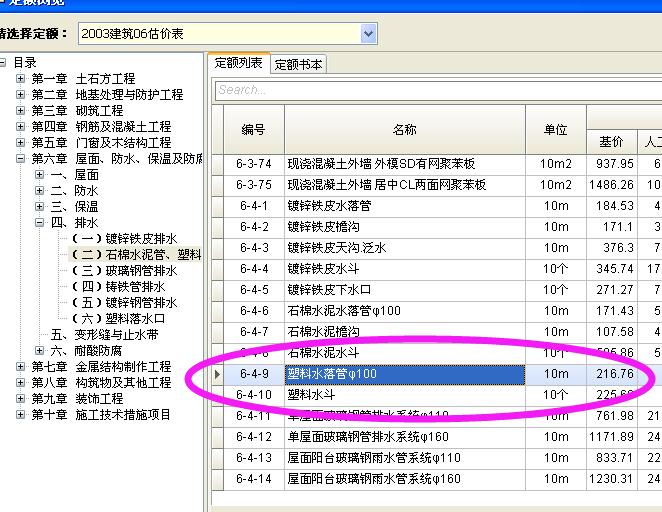This screenshot has width=662, height=512.
Task: Select row 6-4-13 屋面阳台玻璃钢雨水管系统φ110
Action: point(437,458)
